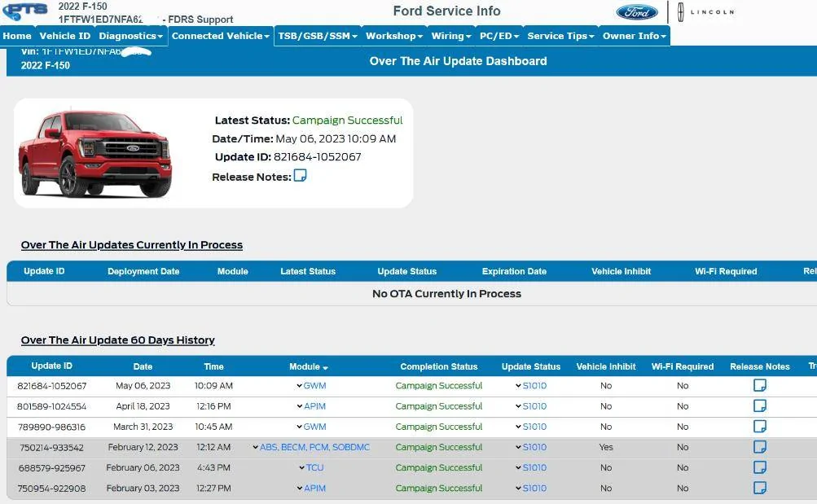Select update ID 821684-1052067 in history
The height and width of the screenshot is (504, 817).
51,386
